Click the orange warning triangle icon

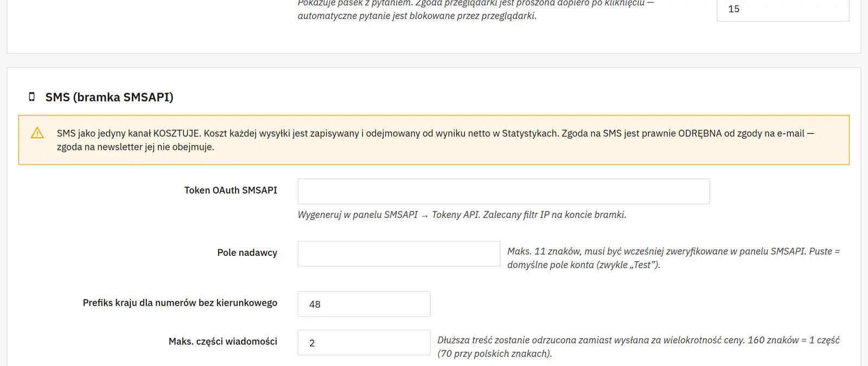(37, 133)
